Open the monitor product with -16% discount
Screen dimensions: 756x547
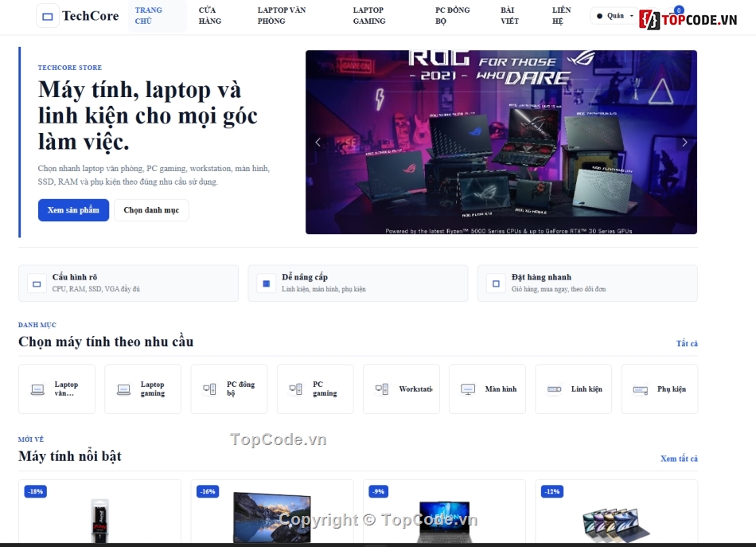(x=272, y=512)
